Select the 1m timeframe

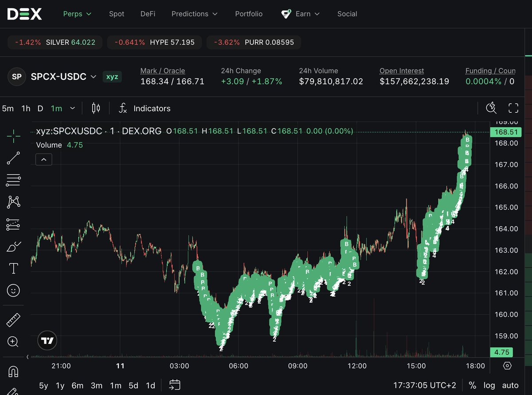click(x=56, y=108)
